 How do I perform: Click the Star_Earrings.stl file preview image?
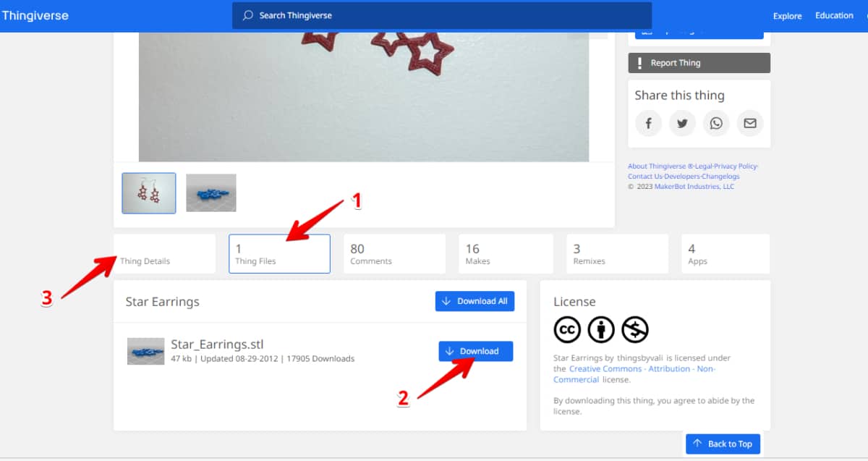(x=146, y=351)
